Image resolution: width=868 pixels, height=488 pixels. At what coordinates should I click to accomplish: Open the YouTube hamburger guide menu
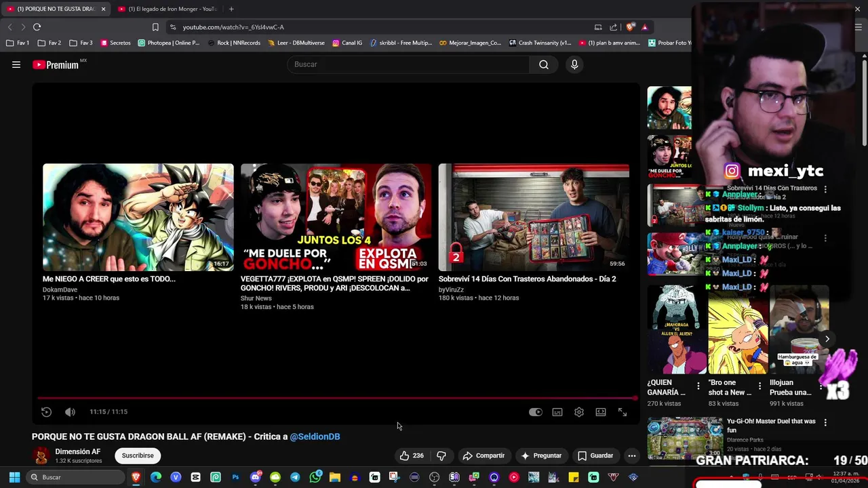tap(16, 64)
